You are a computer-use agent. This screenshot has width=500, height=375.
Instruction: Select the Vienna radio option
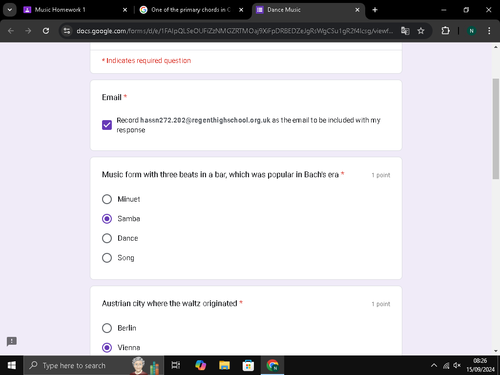(x=107, y=348)
